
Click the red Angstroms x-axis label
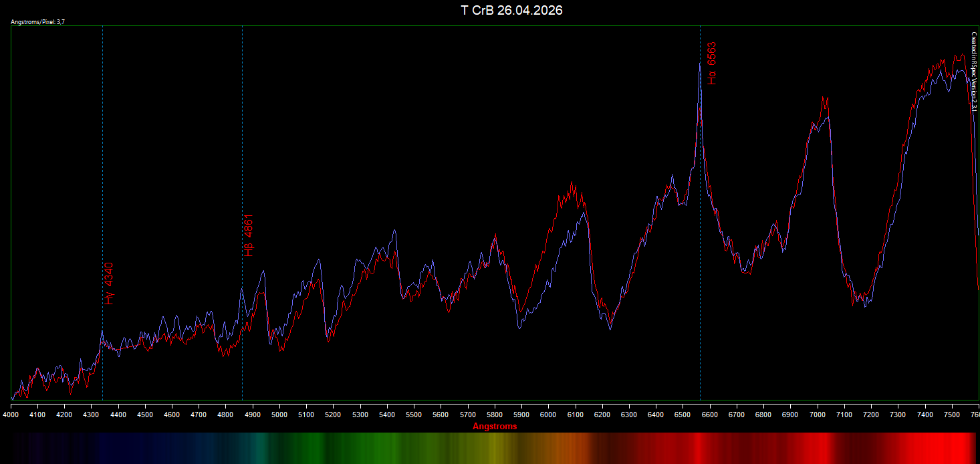[x=495, y=426]
